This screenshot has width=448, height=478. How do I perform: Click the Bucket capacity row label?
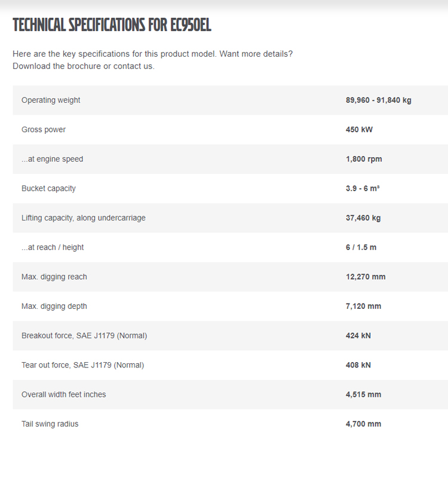pyautogui.click(x=48, y=188)
